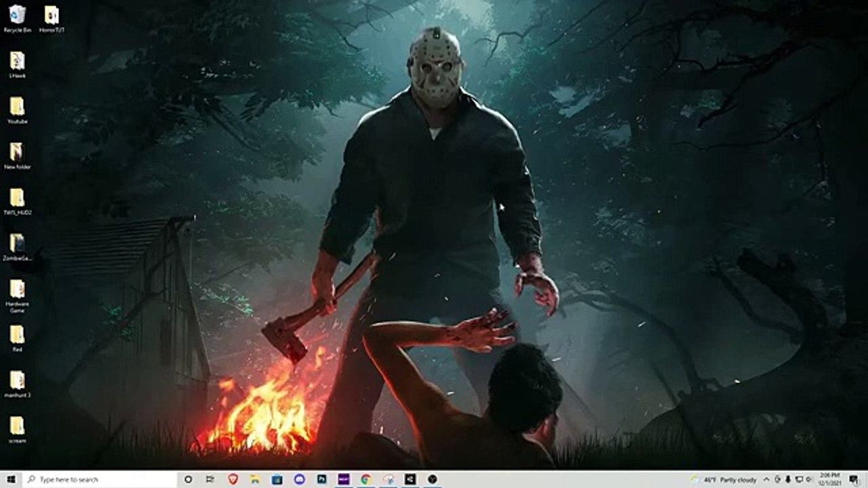Open Discord from the taskbar

click(300, 479)
